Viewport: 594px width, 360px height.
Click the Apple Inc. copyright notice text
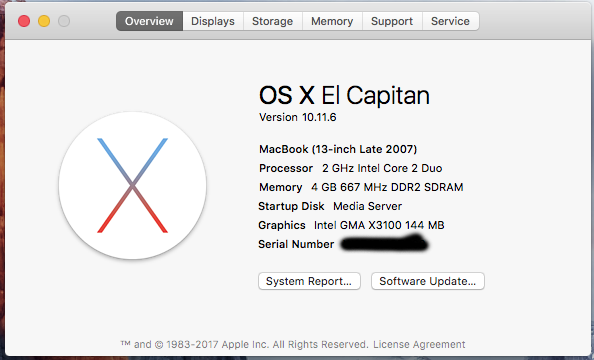tap(244, 344)
